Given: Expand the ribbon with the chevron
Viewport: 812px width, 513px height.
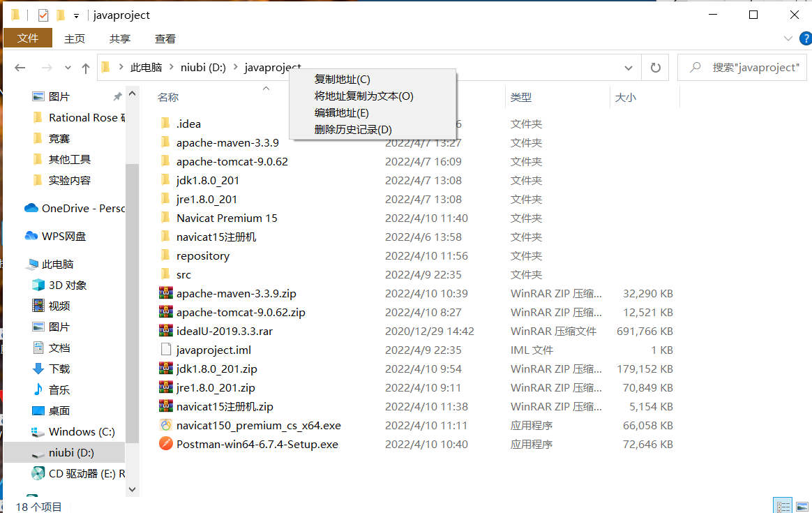Looking at the screenshot, I should point(788,38).
